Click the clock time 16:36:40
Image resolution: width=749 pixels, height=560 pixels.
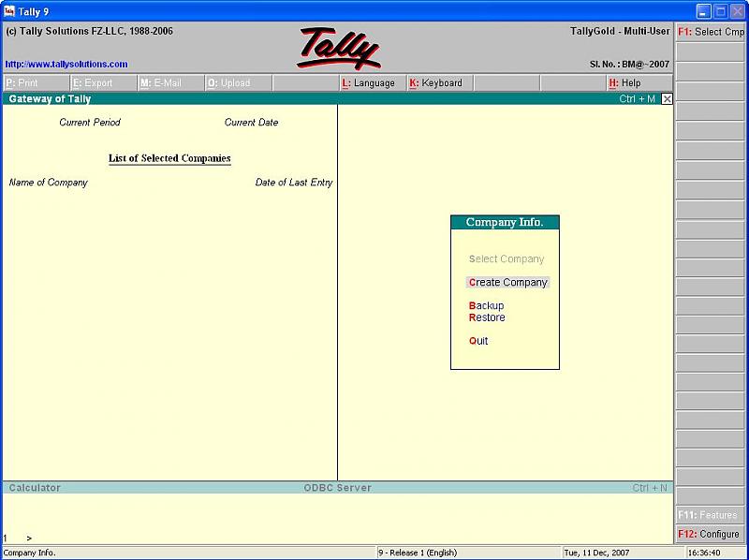tap(704, 553)
